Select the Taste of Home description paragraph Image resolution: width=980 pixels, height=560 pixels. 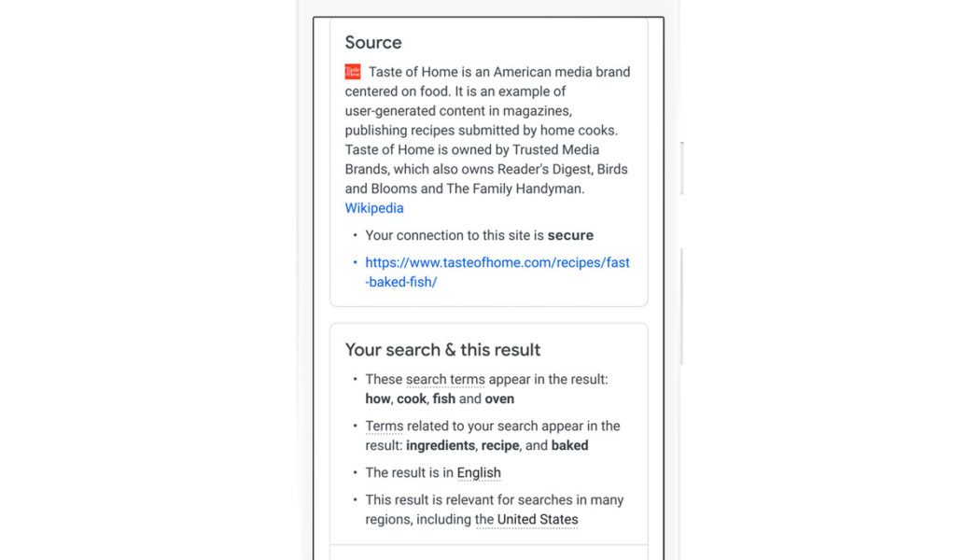click(485, 130)
